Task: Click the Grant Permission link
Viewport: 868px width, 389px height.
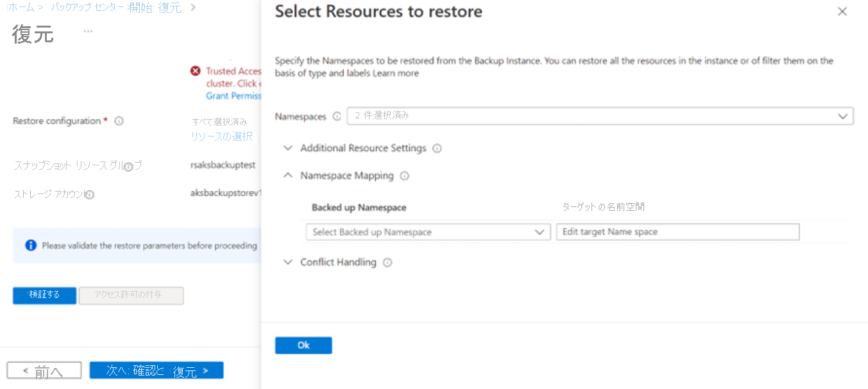Action: pos(234,95)
